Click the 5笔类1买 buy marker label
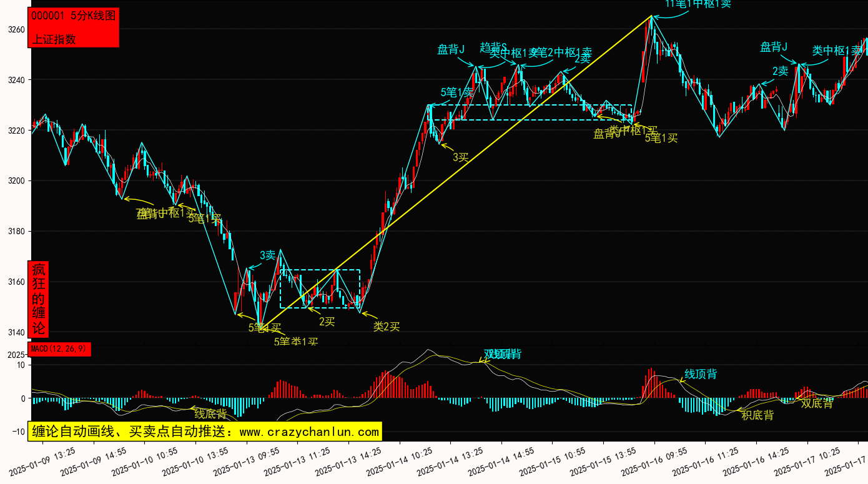 (296, 342)
